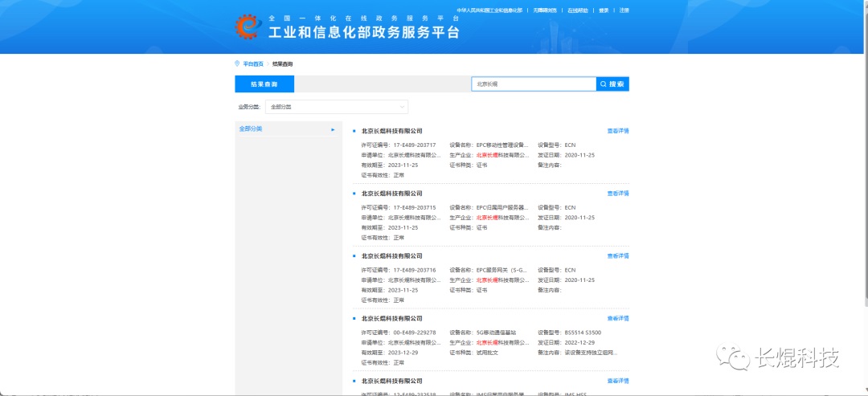View details for license 00-E489-229278
Screen dimensions: 868x396
tap(618, 319)
